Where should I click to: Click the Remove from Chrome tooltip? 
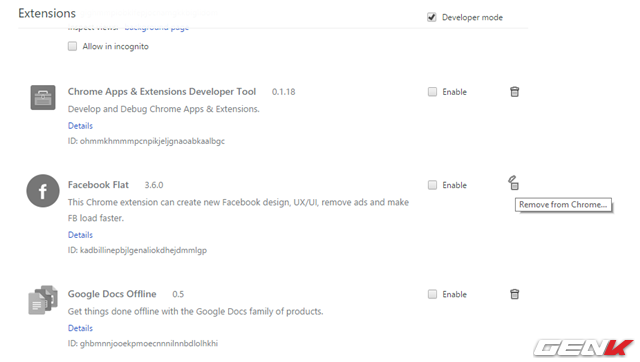point(563,204)
